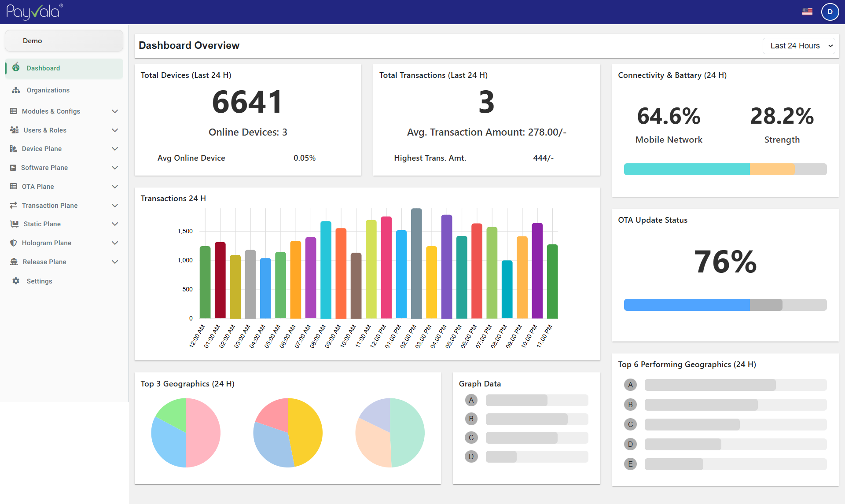845x504 pixels.
Task: Click the Organizations hierarchy icon
Action: (16, 90)
